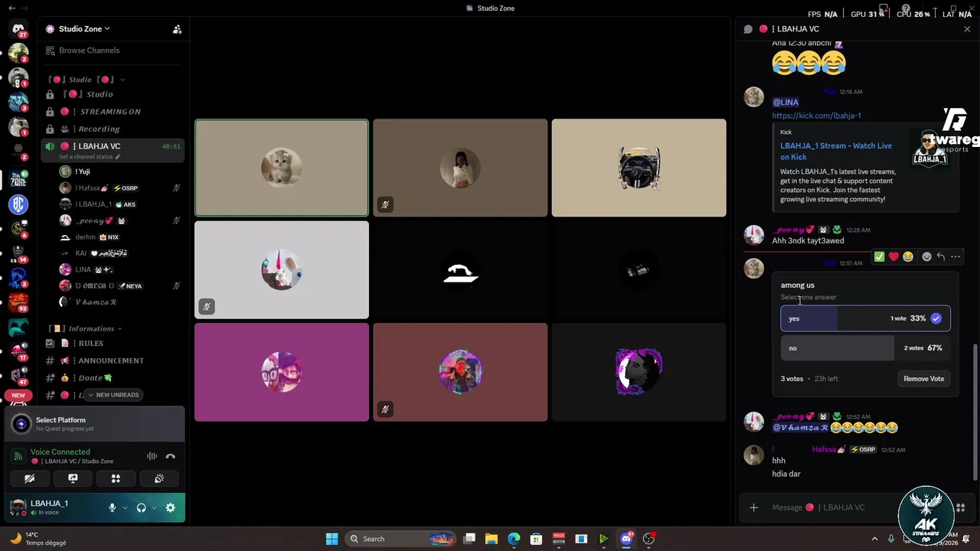980x551 pixels.
Task: Click 'Set a channel status'
Action: click(x=90, y=157)
